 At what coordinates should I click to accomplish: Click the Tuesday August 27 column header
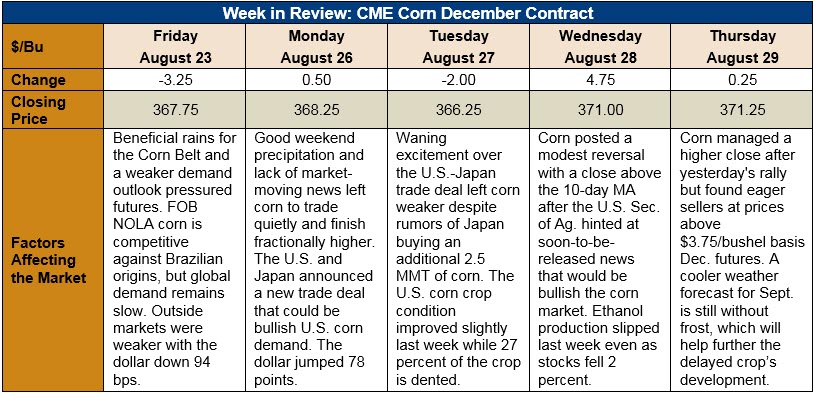pos(458,47)
